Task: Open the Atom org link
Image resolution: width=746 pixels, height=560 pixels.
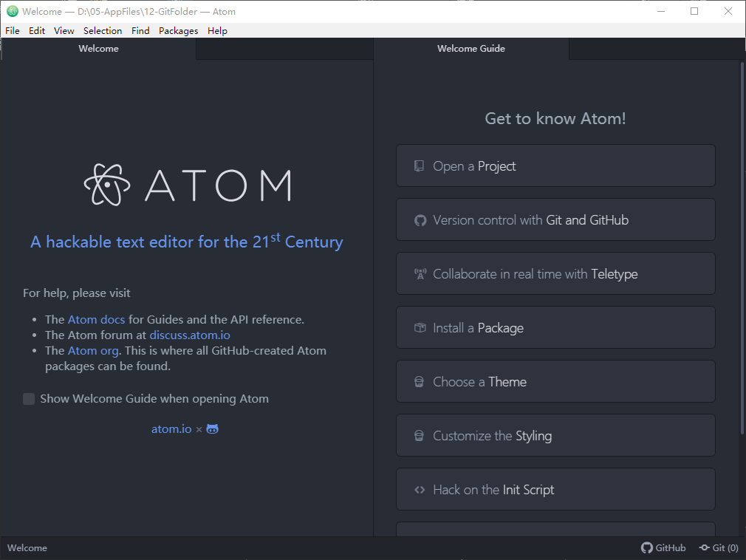Action: point(93,351)
